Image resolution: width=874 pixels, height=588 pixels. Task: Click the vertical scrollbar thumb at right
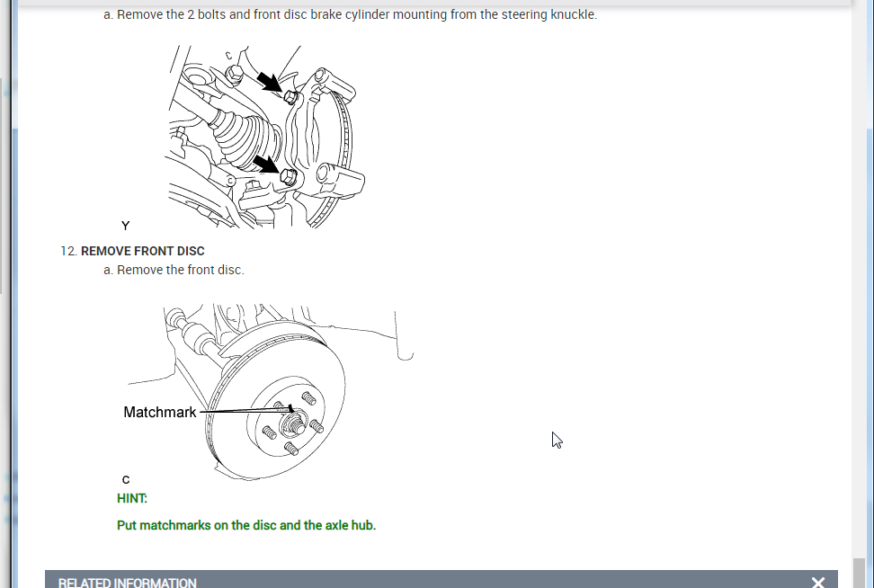click(861, 573)
